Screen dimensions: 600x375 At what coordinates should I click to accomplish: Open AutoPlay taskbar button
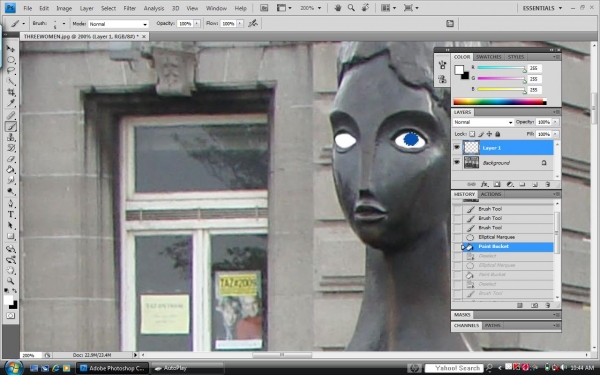187,368
